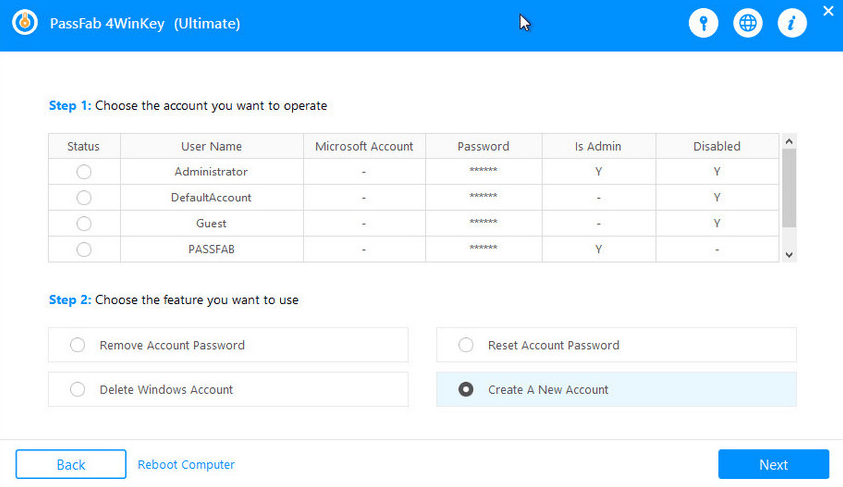Open the globe language icon
843x487 pixels.
747,23
